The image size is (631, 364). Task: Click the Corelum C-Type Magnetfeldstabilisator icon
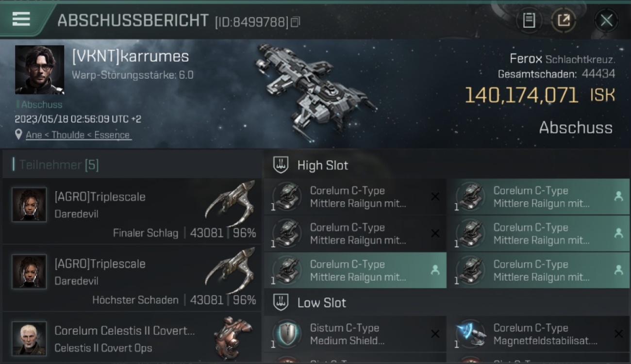coord(470,334)
